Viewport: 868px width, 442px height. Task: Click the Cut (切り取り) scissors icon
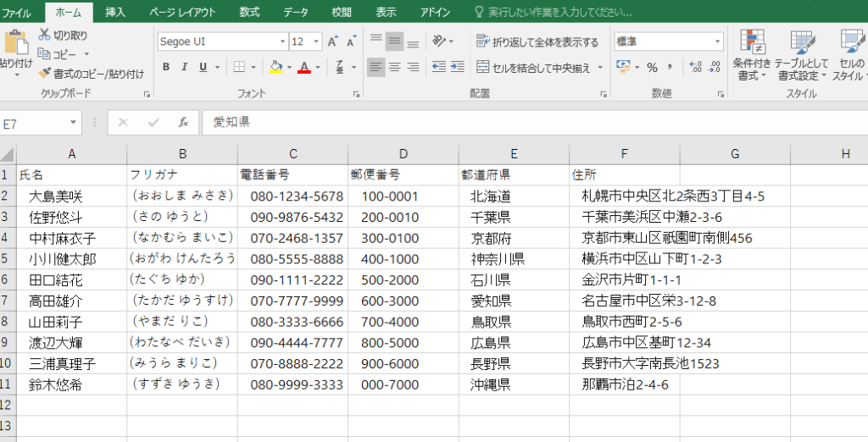tap(45, 35)
